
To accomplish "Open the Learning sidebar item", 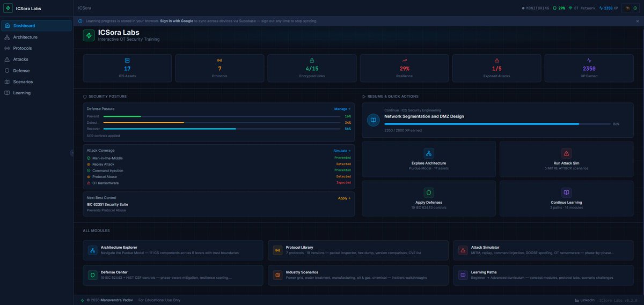I will (x=36, y=93).
